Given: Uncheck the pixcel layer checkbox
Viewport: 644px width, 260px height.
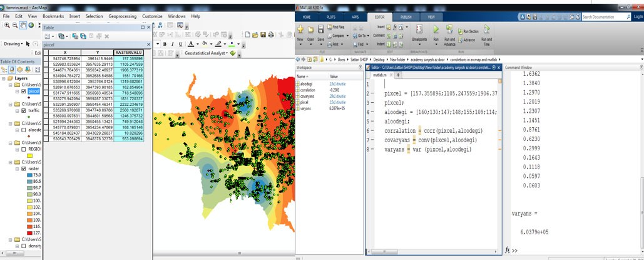Looking at the screenshot, I should click(23, 91).
